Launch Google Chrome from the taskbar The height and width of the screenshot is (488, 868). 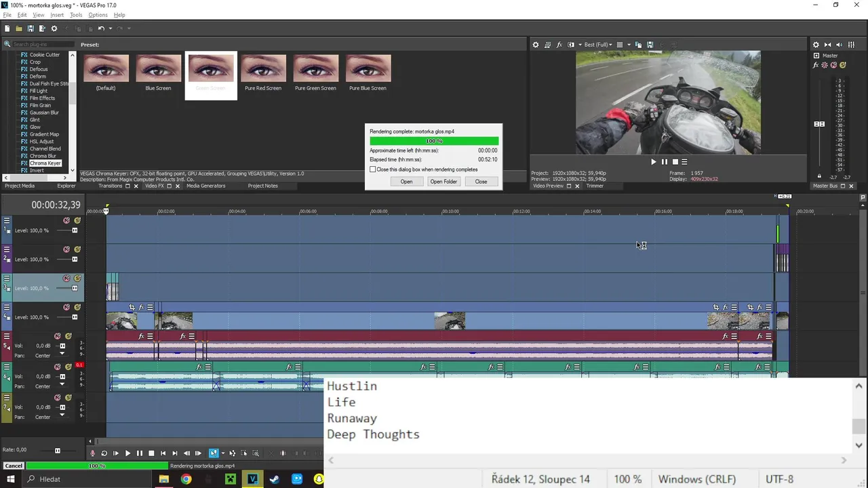click(186, 479)
